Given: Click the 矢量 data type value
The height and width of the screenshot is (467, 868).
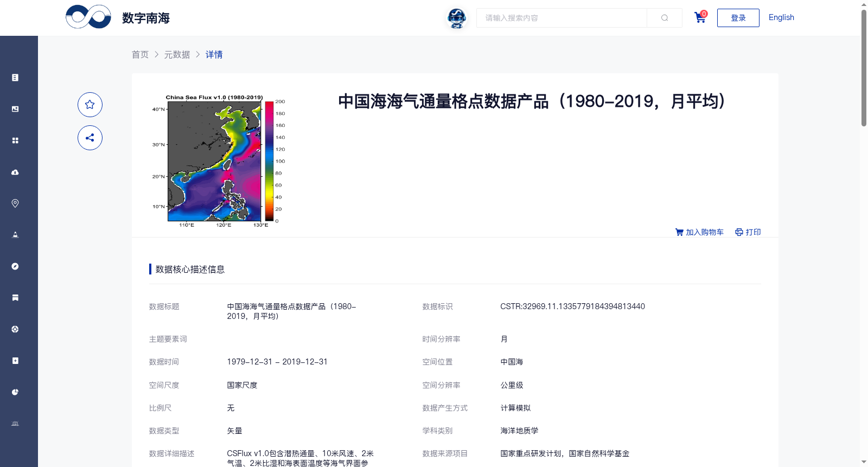Looking at the screenshot, I should [x=234, y=431].
